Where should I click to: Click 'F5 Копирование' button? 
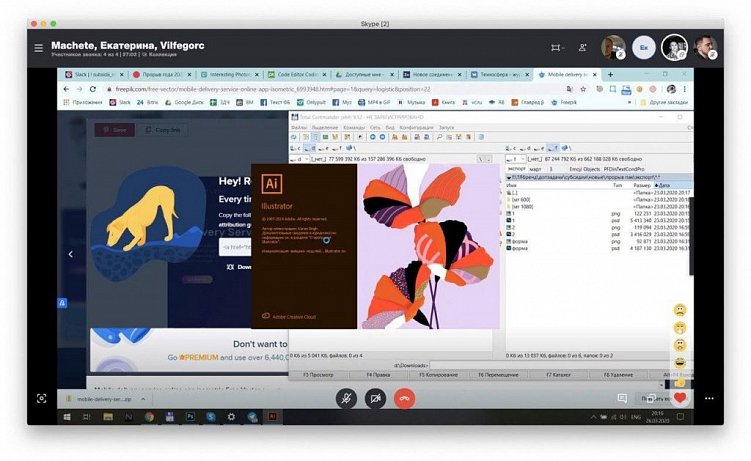[x=438, y=375]
